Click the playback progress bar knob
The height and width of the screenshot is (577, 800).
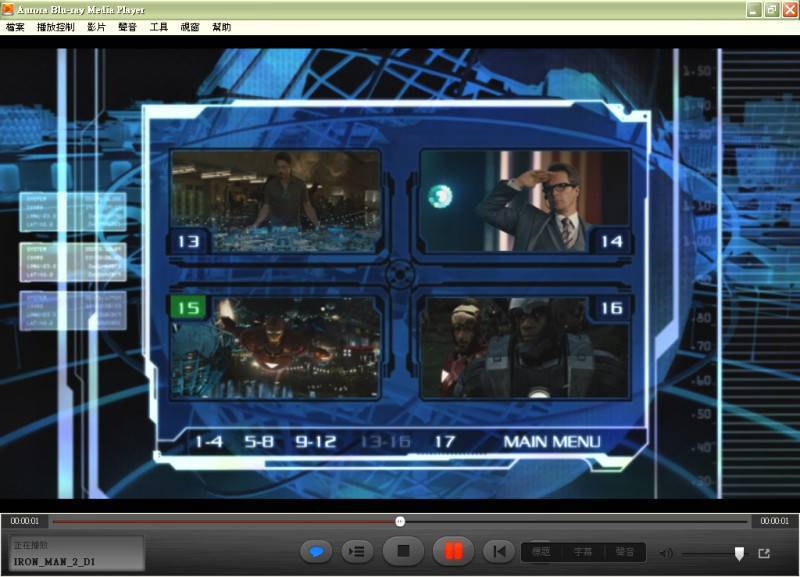tap(400, 521)
